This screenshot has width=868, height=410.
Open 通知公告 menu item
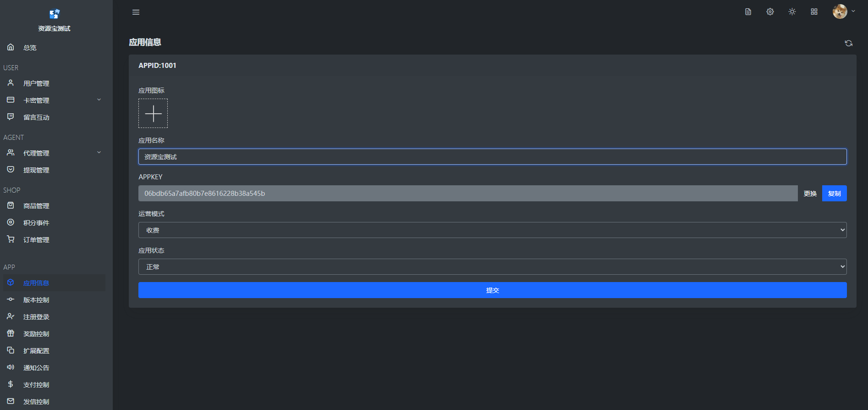tap(54, 367)
